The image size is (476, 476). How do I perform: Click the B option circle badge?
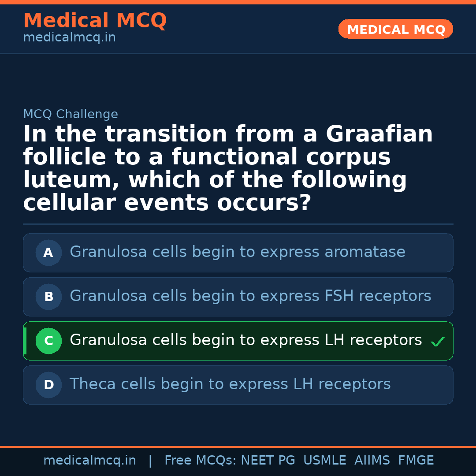(x=48, y=297)
